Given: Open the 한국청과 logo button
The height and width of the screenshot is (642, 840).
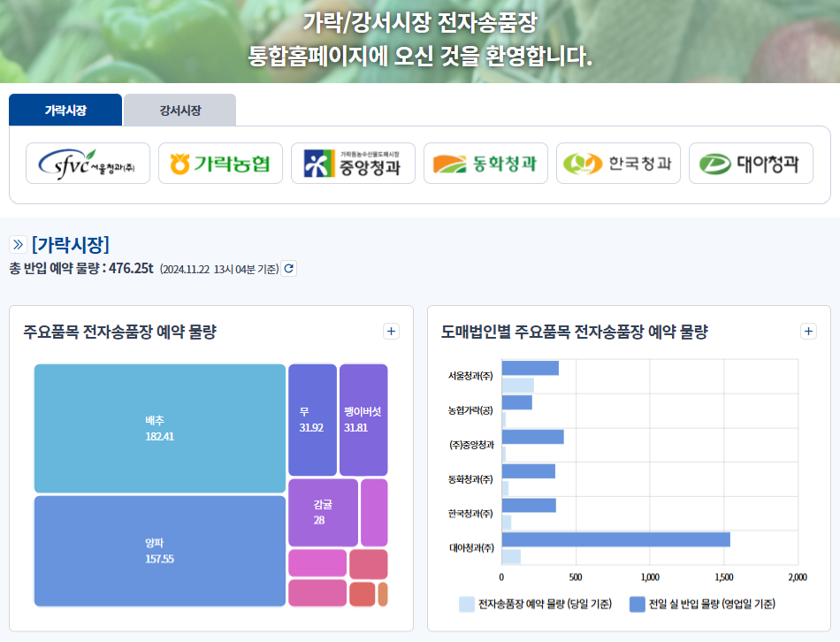Looking at the screenshot, I should 618,163.
